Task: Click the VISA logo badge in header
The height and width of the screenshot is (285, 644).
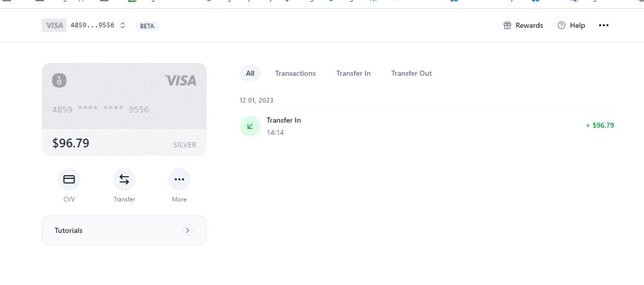Action: pos(54,25)
